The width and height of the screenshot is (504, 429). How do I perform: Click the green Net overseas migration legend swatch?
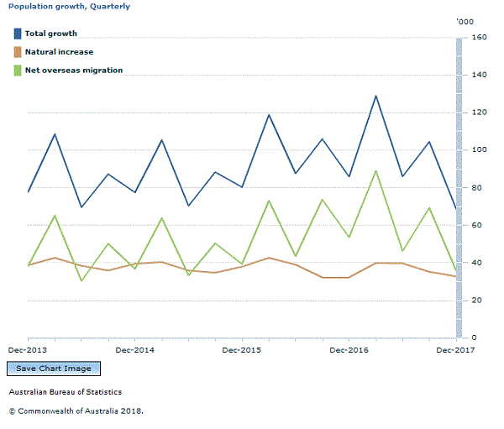pyautogui.click(x=18, y=71)
